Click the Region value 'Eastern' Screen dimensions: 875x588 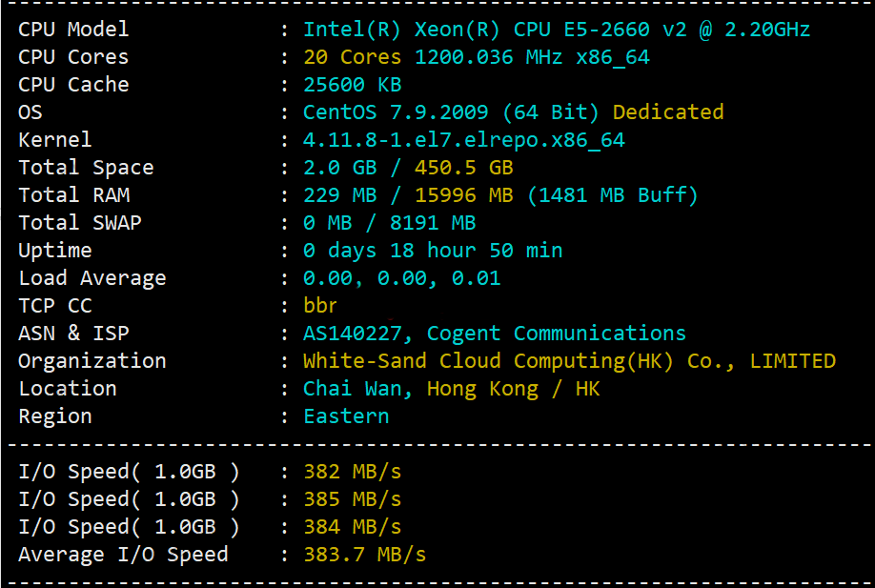(x=346, y=416)
